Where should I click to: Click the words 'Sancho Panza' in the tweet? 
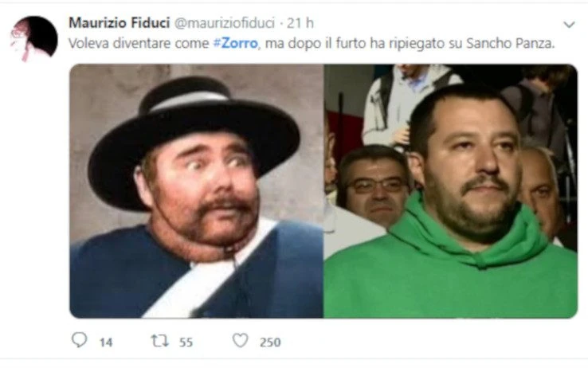[510, 43]
